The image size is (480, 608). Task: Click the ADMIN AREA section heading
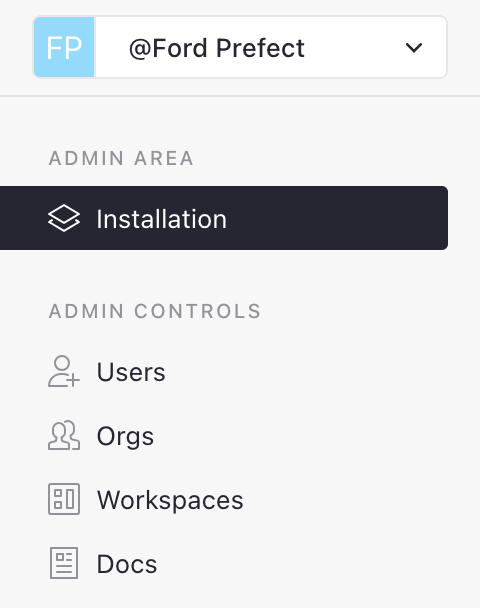(121, 158)
